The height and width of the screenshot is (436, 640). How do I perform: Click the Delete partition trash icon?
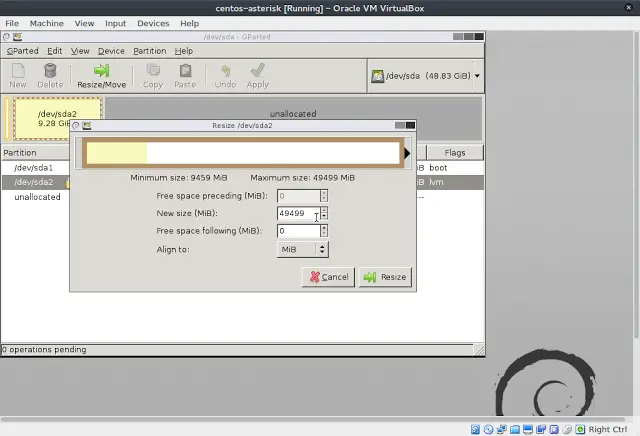click(50, 71)
